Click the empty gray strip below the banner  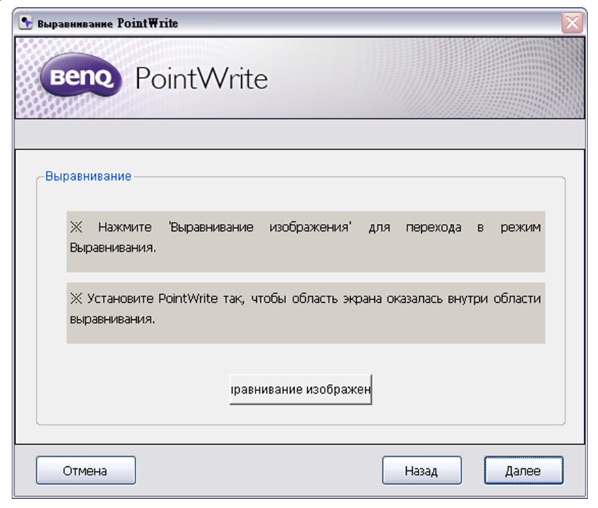pyautogui.click(x=300, y=133)
